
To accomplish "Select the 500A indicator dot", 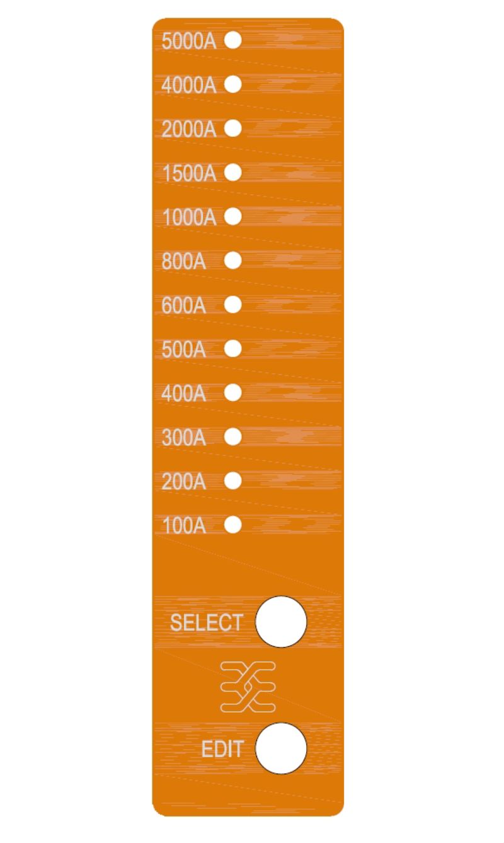I will (x=233, y=348).
